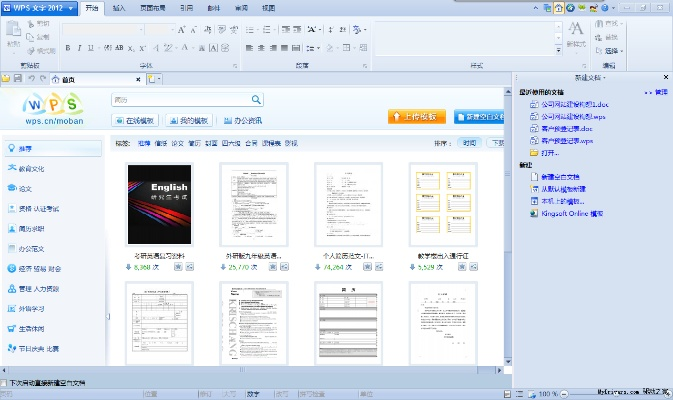This screenshot has height=400, width=673.
Task: Click the Italic formatting icon
Action: [79, 48]
